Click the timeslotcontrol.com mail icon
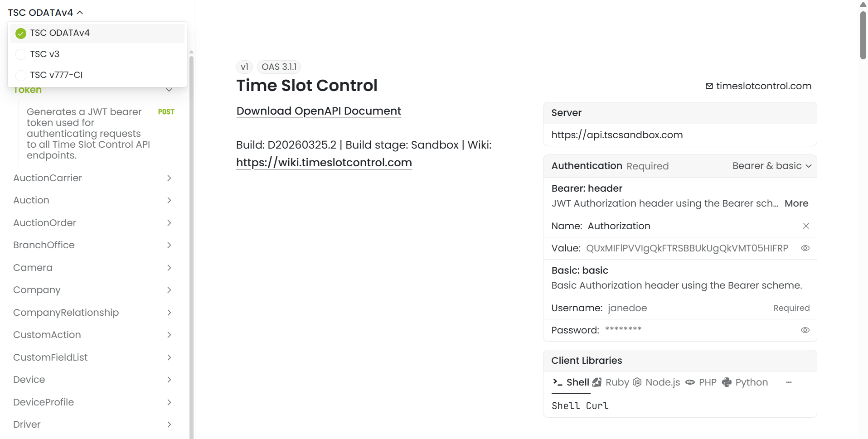868x439 pixels. click(x=709, y=86)
